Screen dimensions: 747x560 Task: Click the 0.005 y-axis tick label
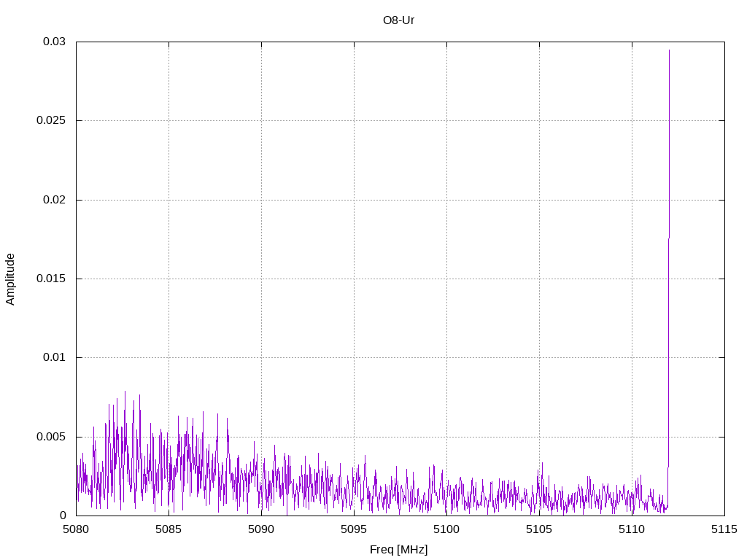click(x=51, y=437)
